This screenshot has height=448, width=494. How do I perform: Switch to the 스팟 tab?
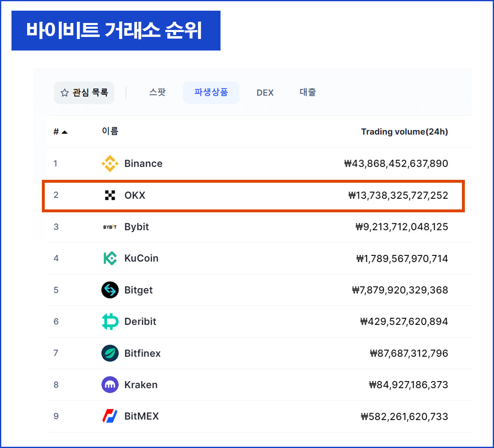tap(157, 92)
